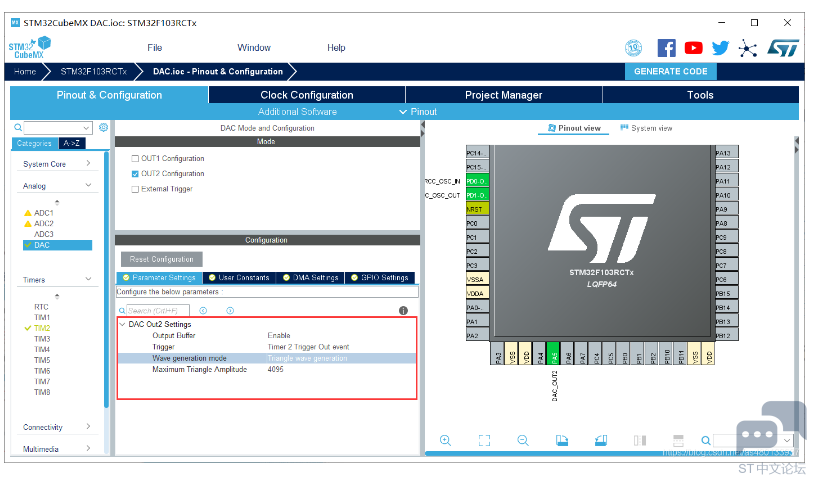Collapse DAC Out2 Settings group
This screenshot has height=484, width=815.
coord(123,324)
